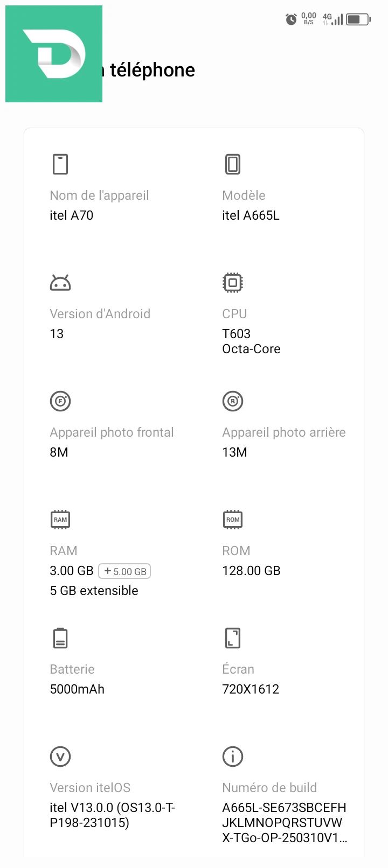388x868 pixels.
Task: Tap the battery status bar indicator
Action: point(358,19)
